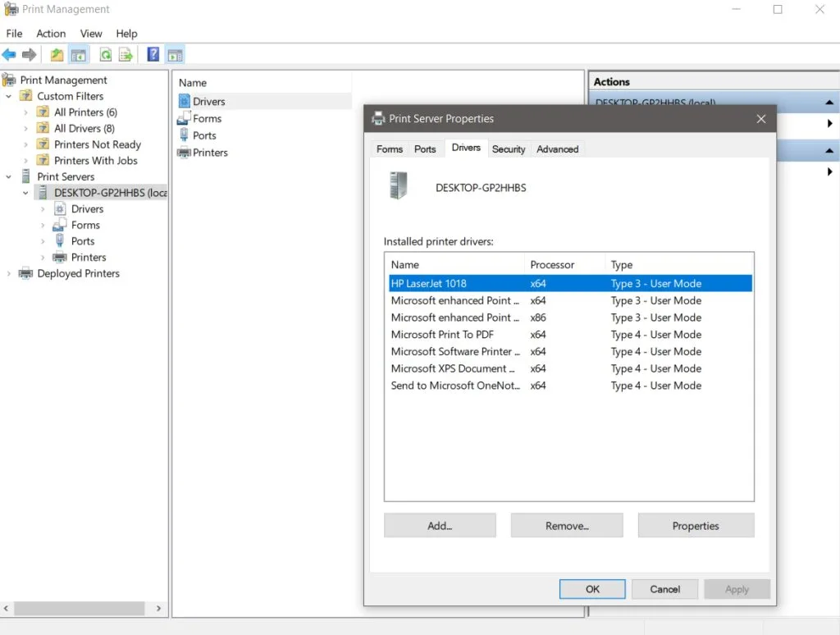Click the All Printers (6) filter icon

43,112
